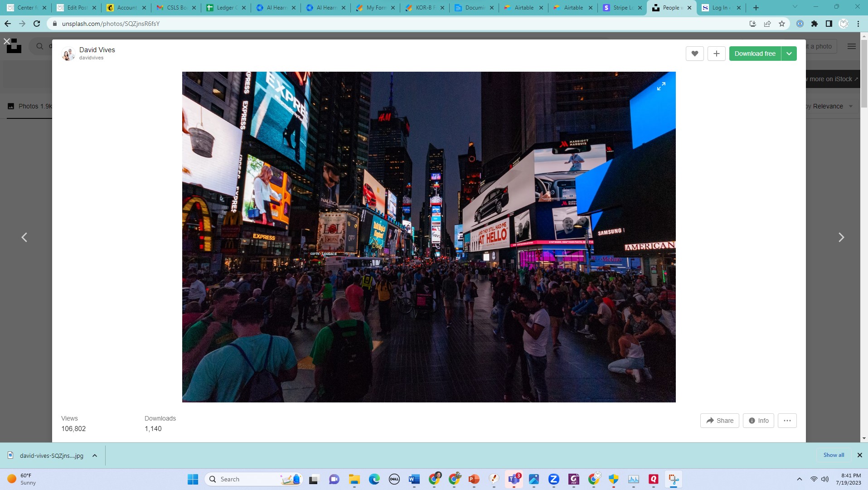Switch to the Stripe browser tab
The width and height of the screenshot is (868, 490).
pos(622,8)
